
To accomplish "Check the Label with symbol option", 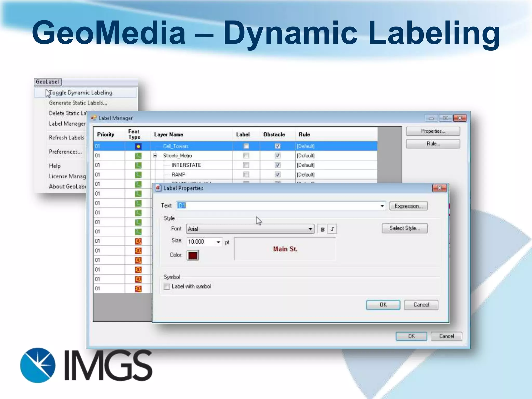I will point(167,287).
